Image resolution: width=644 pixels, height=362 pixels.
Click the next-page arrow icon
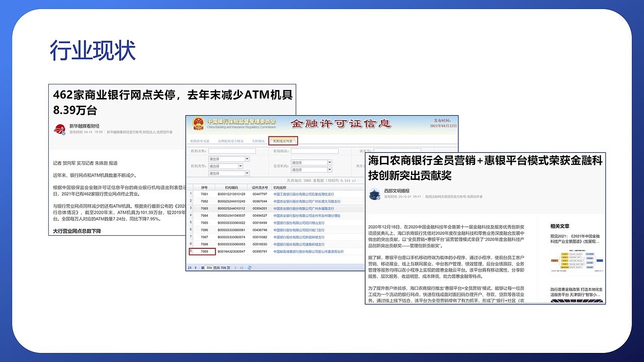coord(235,267)
